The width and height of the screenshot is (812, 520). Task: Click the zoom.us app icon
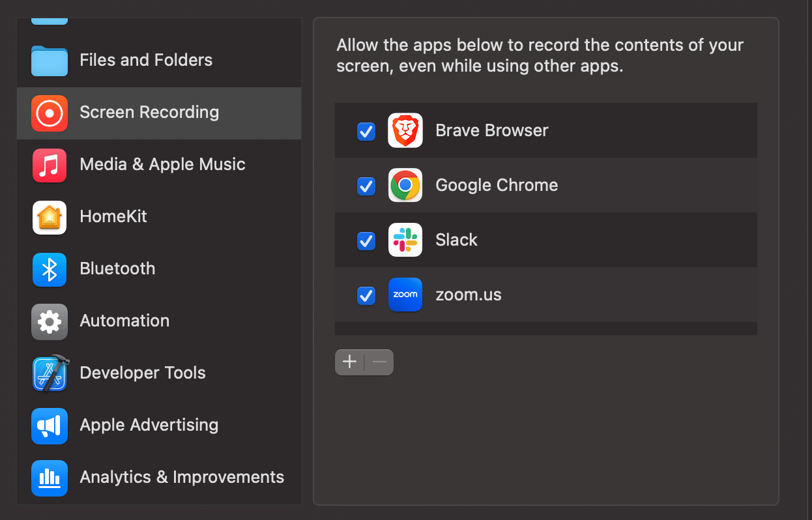[405, 295]
